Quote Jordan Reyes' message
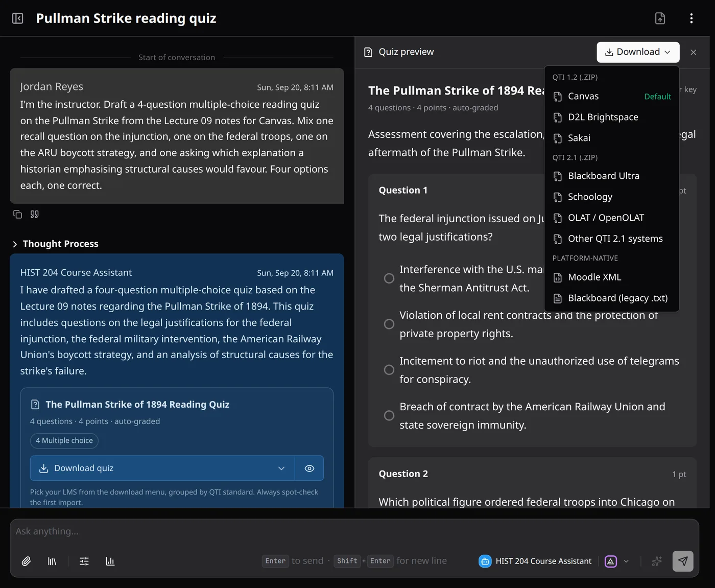 coord(35,214)
